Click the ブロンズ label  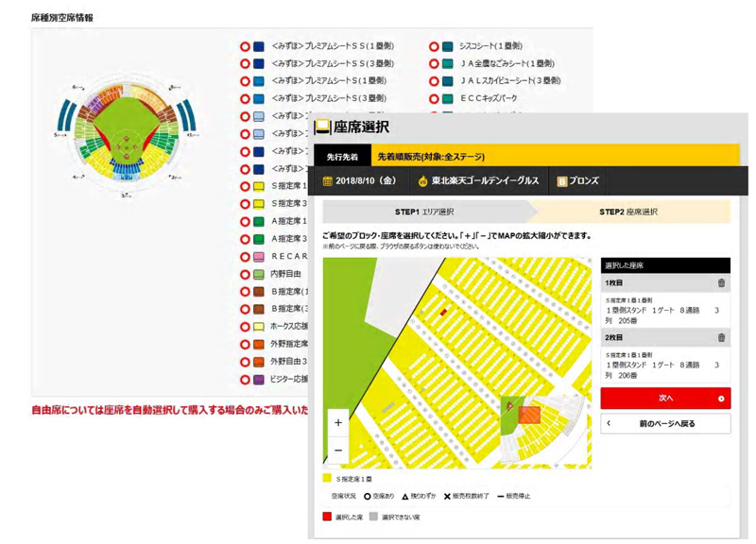(x=583, y=180)
